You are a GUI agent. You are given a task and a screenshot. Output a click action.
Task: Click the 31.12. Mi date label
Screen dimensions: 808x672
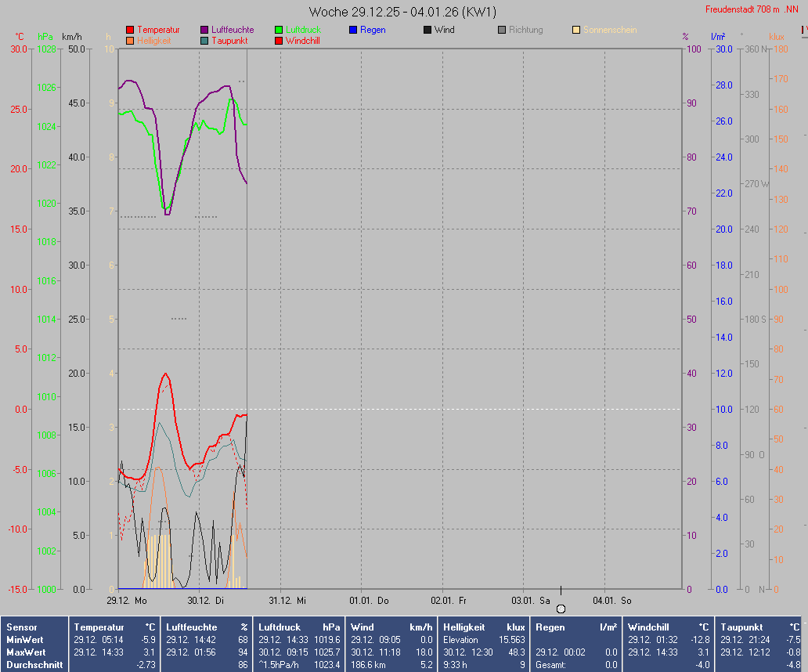[287, 601]
